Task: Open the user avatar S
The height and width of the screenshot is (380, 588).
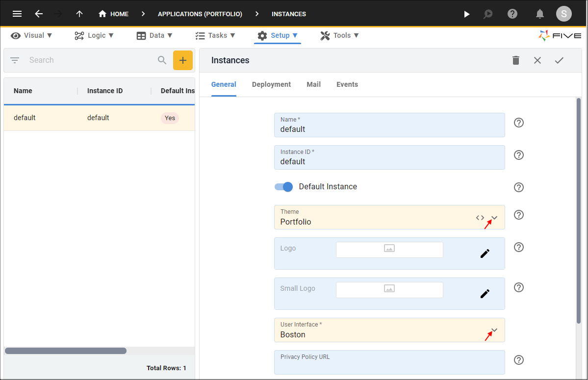Action: pyautogui.click(x=563, y=14)
